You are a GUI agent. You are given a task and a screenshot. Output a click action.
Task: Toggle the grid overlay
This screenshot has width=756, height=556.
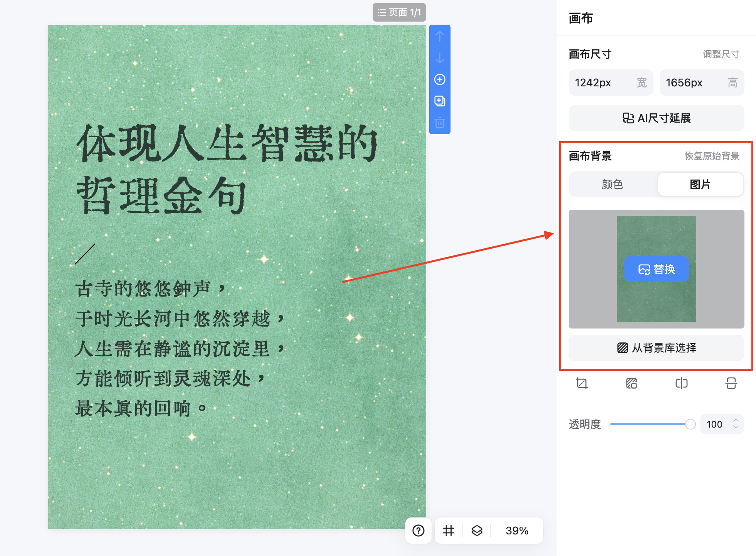pos(448,531)
